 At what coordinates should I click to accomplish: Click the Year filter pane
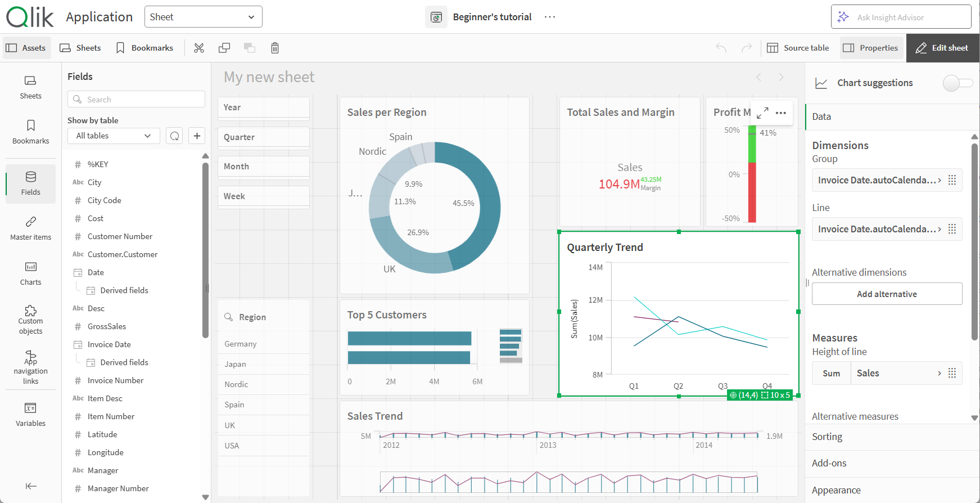pos(264,107)
